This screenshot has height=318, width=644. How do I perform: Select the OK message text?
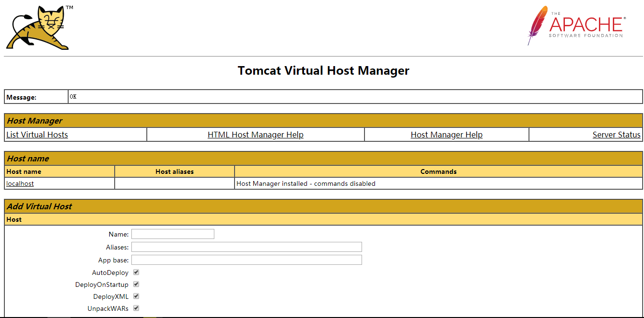tap(73, 97)
